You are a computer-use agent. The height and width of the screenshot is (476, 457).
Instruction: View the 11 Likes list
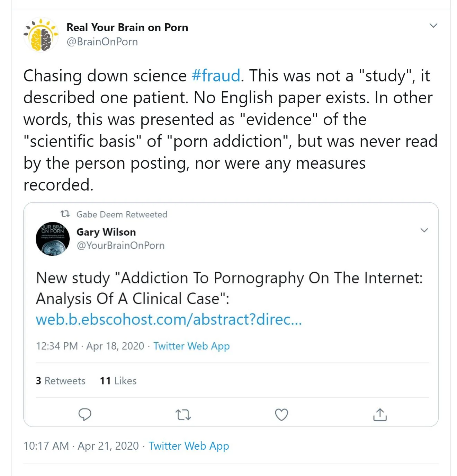pos(118,381)
